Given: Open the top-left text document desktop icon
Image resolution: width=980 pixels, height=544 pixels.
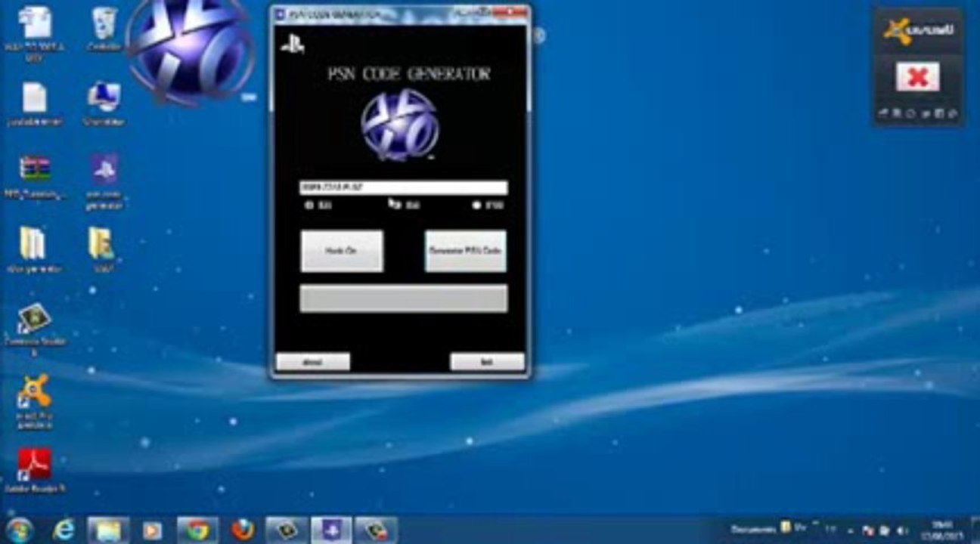Looking at the screenshot, I should click(x=34, y=33).
